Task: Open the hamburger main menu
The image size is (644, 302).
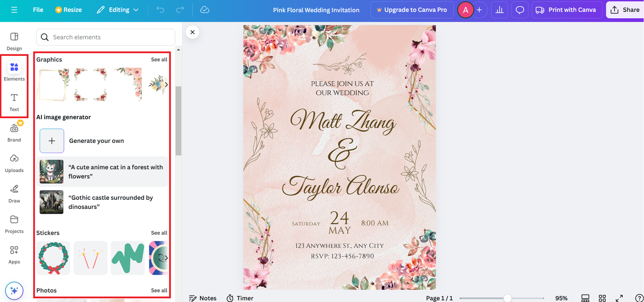Action: click(14, 10)
